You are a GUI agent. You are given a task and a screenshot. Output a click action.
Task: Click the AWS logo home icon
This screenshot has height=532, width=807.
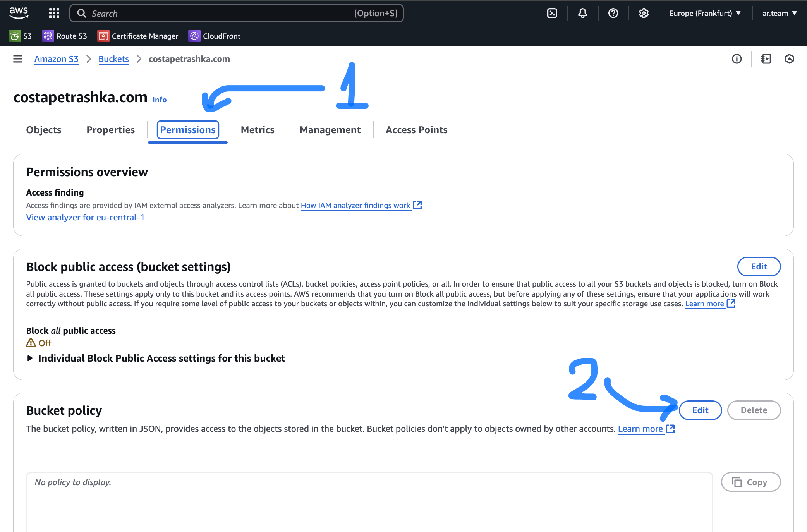point(19,12)
